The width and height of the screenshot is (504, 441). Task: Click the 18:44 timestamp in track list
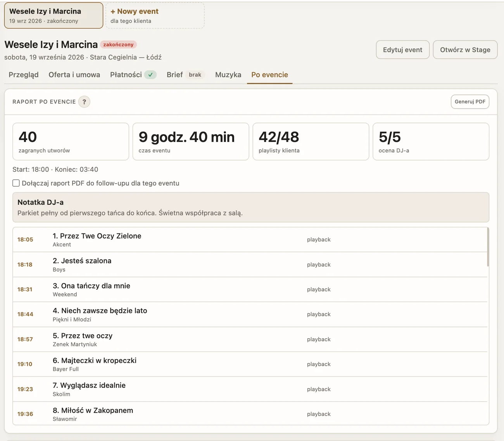pos(25,314)
